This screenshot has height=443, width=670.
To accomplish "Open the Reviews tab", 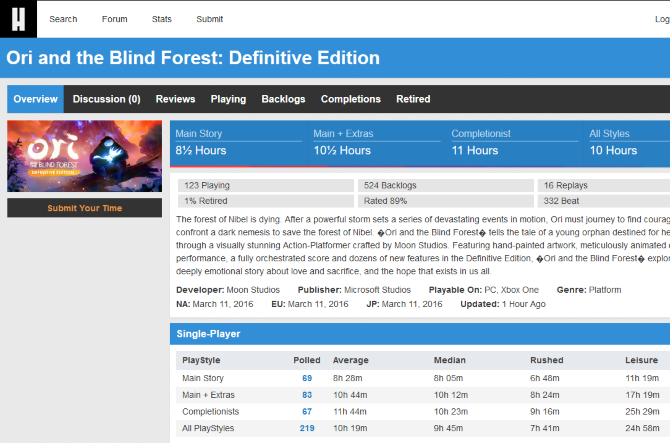I will point(175,99).
